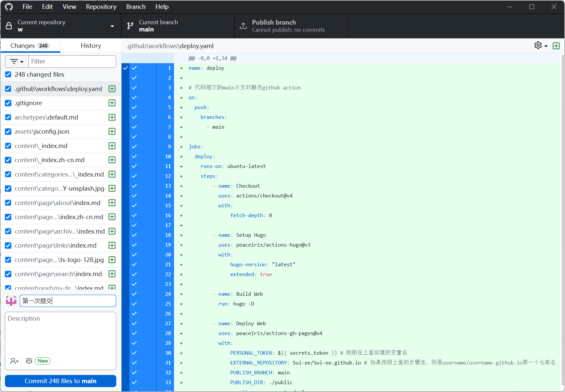The image size is (565, 392).
Task: Click the add co-authors icon
Action: [x=14, y=361]
